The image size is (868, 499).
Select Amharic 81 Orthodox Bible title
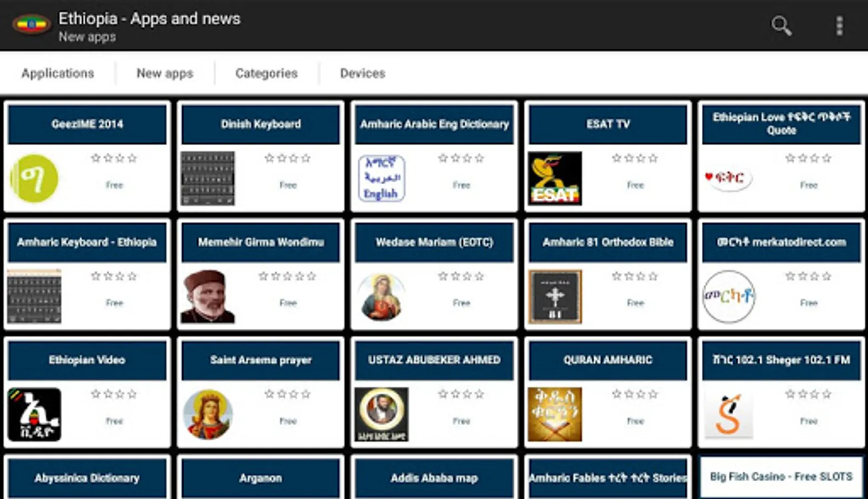[x=608, y=242]
